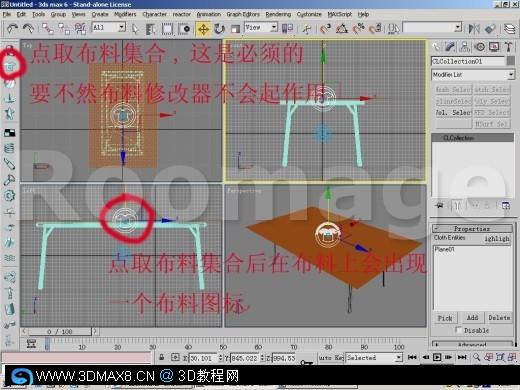This screenshot has height=390, width=520.
Task: Open the Rendering menu
Action: 278,14
